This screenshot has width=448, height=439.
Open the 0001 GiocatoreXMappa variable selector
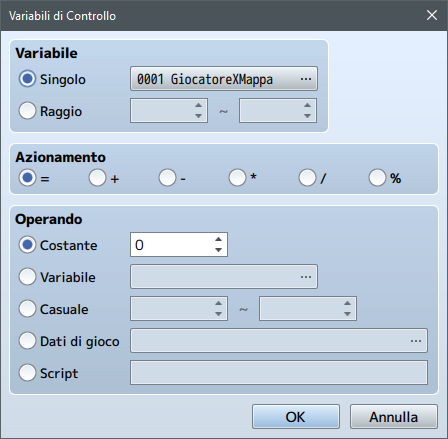point(224,79)
